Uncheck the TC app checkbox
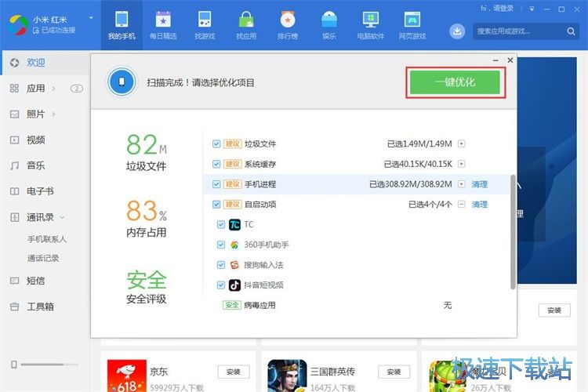The width and height of the screenshot is (588, 392). [221, 225]
